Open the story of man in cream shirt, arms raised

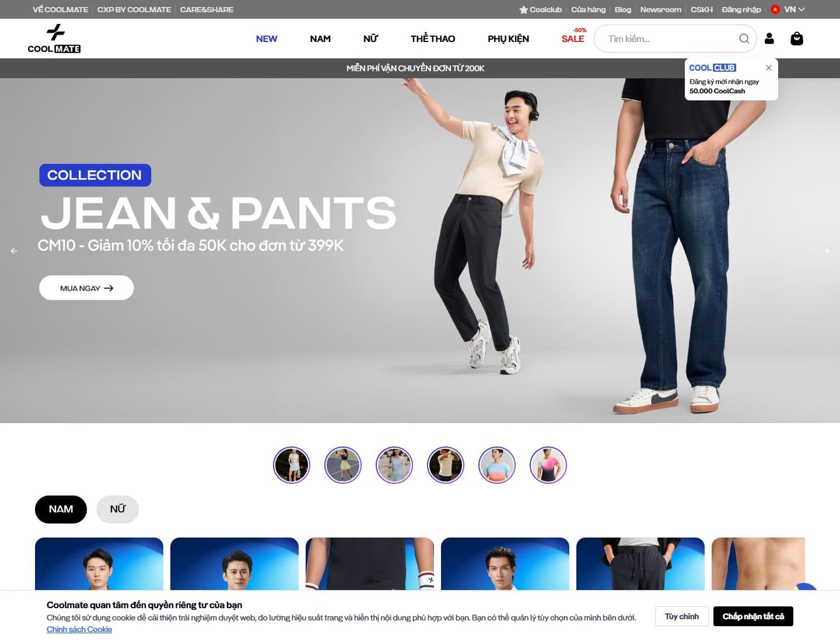(x=446, y=465)
